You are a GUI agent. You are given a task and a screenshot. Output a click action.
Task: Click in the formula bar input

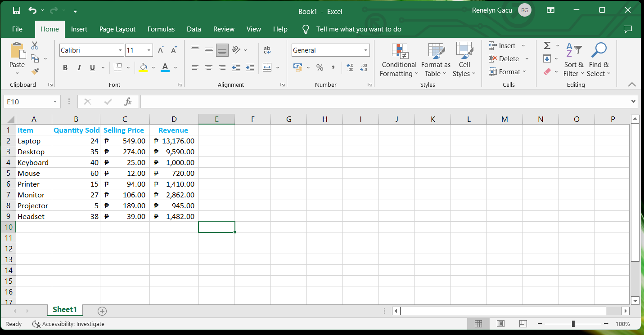(x=385, y=102)
